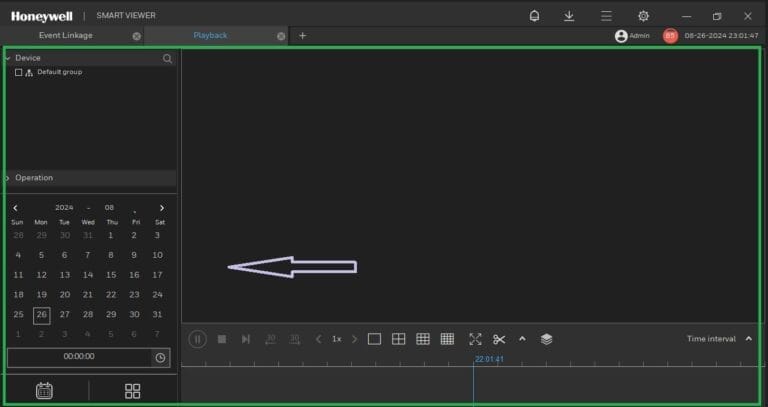Select August 26 in calendar

pos(42,315)
